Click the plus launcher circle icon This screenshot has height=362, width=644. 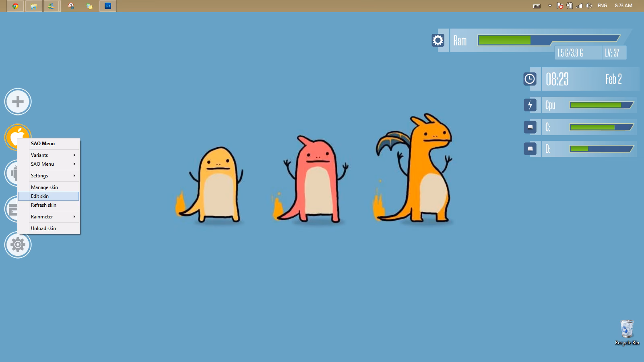[18, 101]
